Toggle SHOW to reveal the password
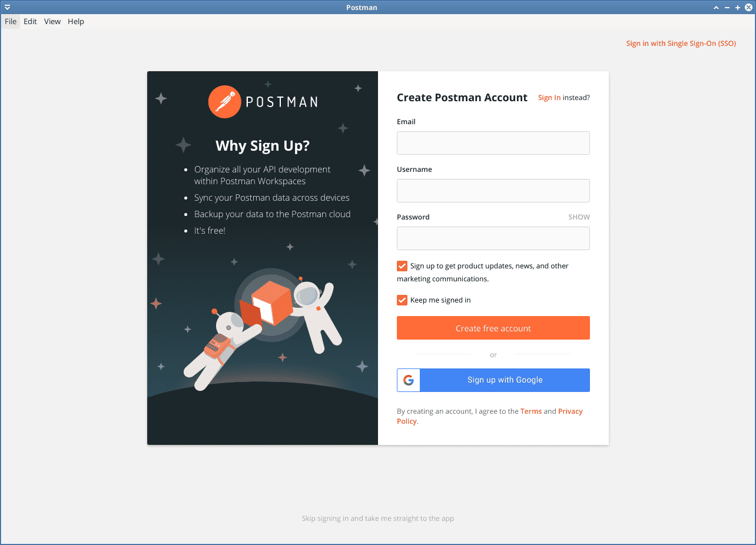The image size is (756, 545). click(579, 217)
